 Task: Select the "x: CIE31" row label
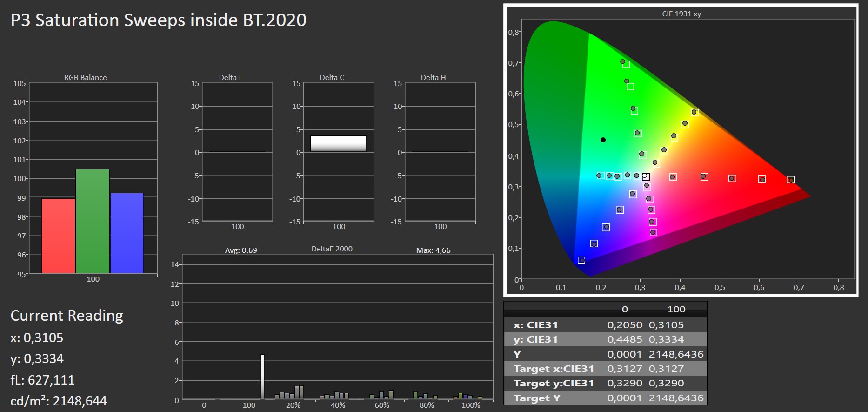click(535, 325)
